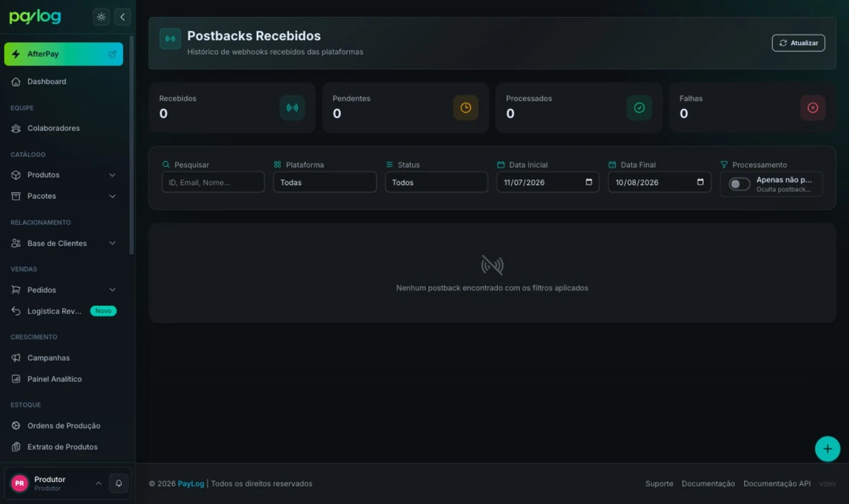This screenshot has height=504, width=849.
Task: Click the Extrato de Produtos box icon
Action: point(16,447)
